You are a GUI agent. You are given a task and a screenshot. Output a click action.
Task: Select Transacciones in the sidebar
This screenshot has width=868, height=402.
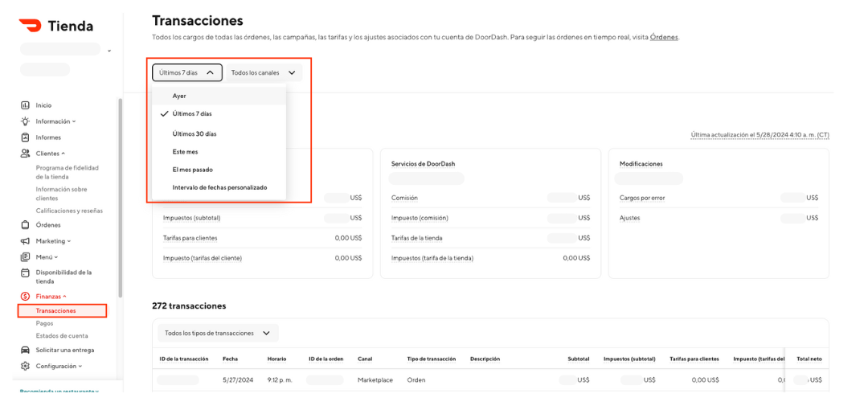coord(61,310)
